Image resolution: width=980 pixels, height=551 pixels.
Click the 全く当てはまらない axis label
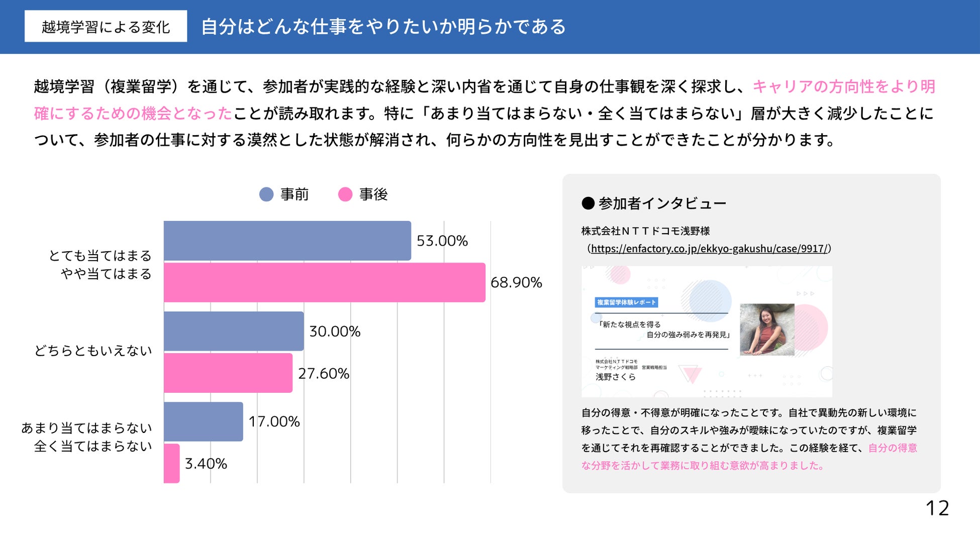point(93,446)
